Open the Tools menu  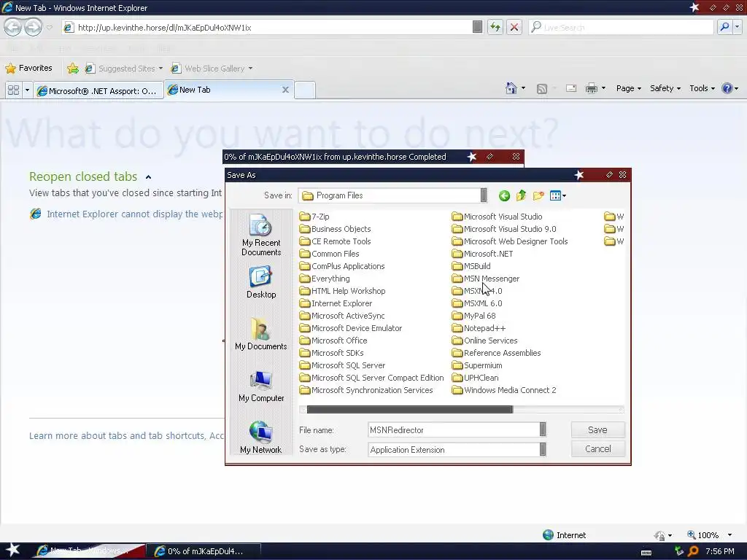point(702,88)
